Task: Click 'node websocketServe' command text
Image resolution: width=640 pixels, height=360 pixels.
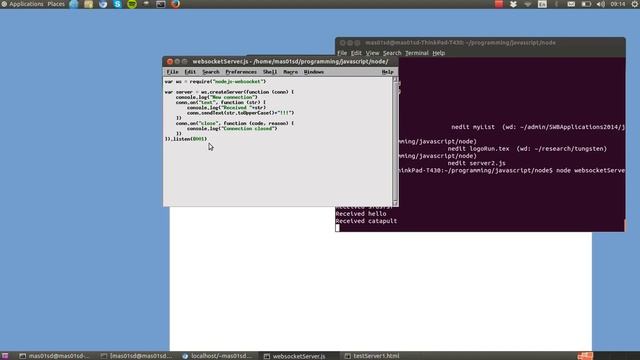Action: click(590, 170)
